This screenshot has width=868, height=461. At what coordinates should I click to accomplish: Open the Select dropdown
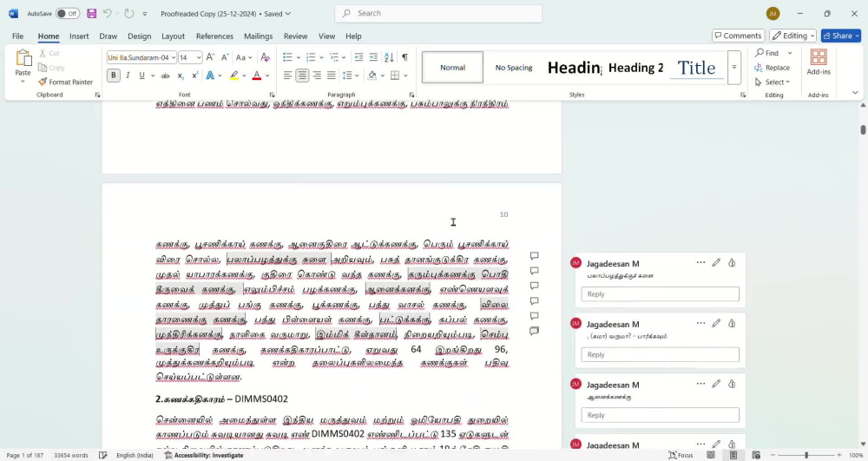(772, 82)
